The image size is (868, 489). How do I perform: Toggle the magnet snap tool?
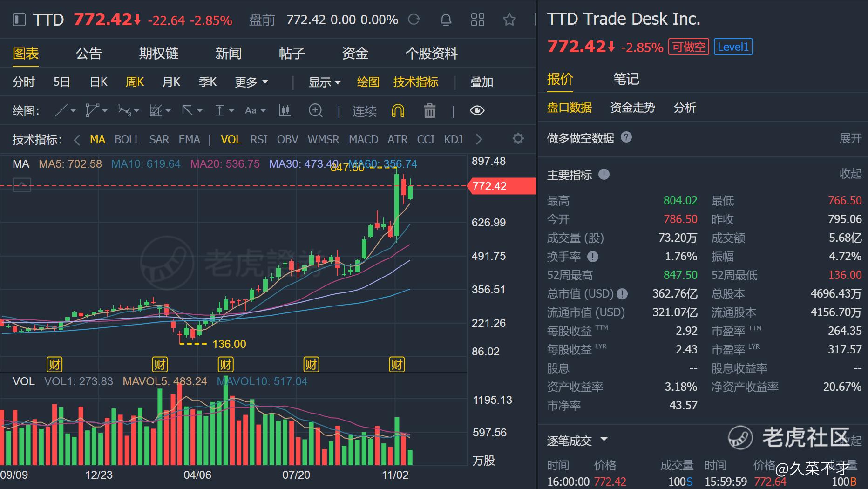tap(398, 110)
